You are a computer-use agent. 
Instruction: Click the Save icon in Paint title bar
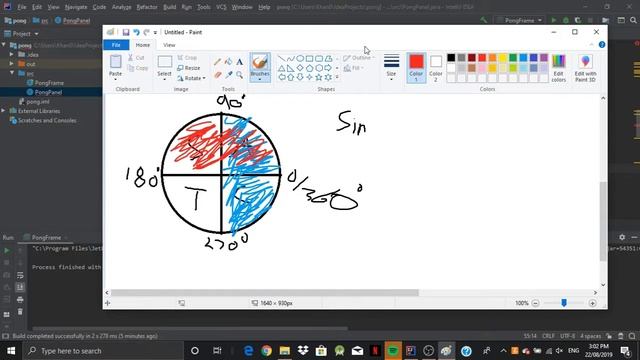[126, 32]
